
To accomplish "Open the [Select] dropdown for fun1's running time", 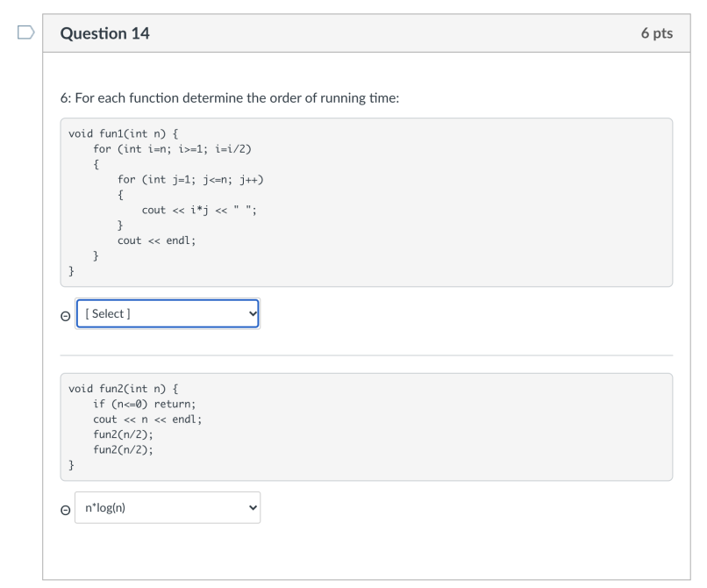I will pos(167,313).
